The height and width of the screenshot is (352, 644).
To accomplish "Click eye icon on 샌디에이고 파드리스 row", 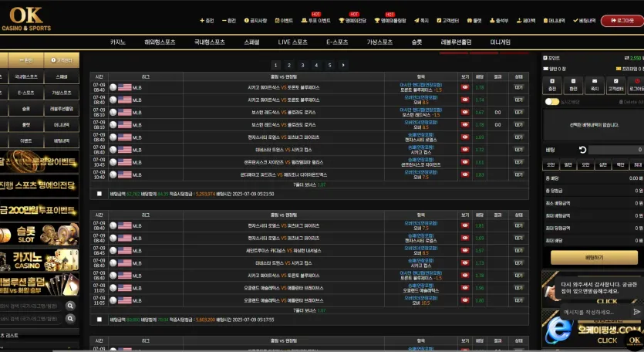I will [x=465, y=174].
